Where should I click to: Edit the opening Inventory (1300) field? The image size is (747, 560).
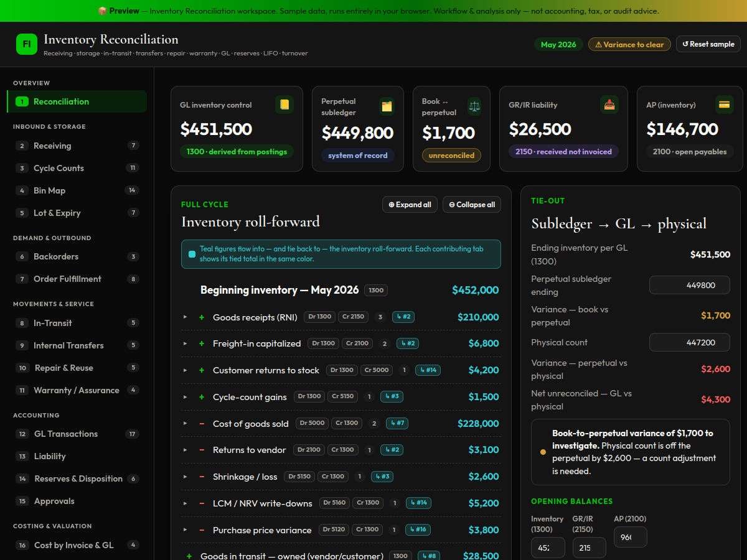tap(548, 548)
